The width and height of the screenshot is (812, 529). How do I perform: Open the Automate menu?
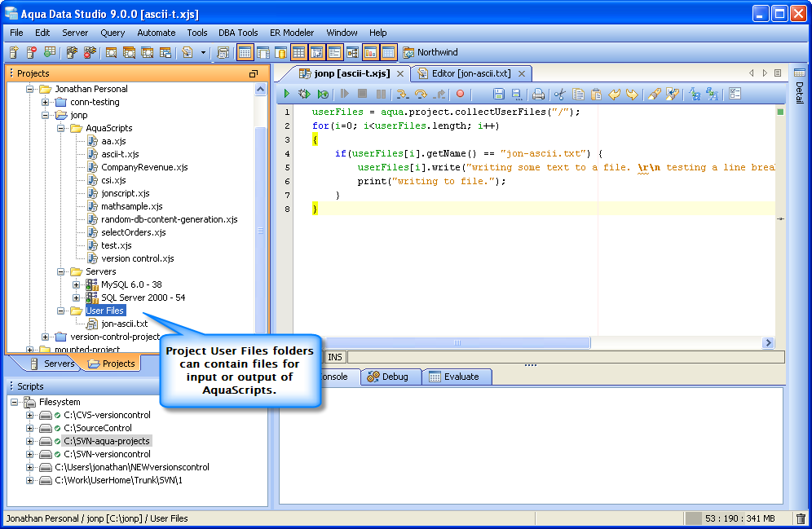point(157,33)
